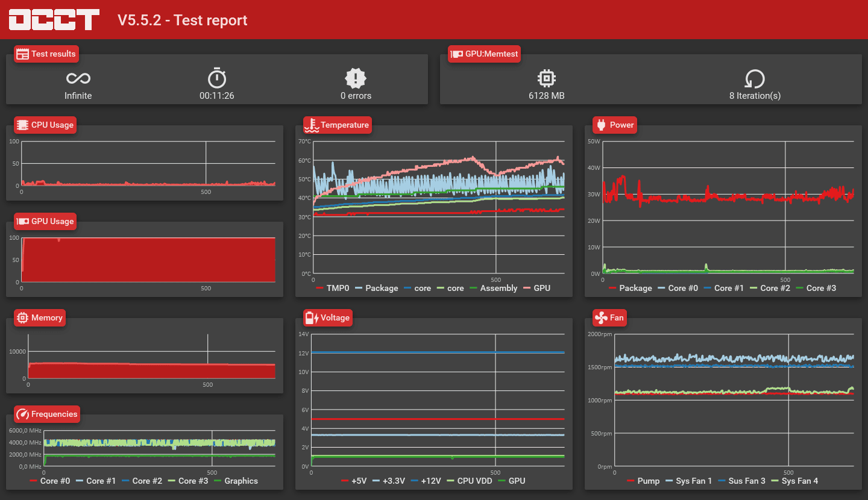Click the Power plug icon
This screenshot has height=500, width=868.
pos(600,125)
